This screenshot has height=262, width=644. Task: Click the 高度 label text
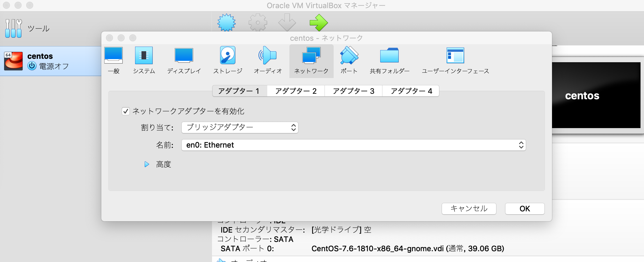pyautogui.click(x=164, y=164)
